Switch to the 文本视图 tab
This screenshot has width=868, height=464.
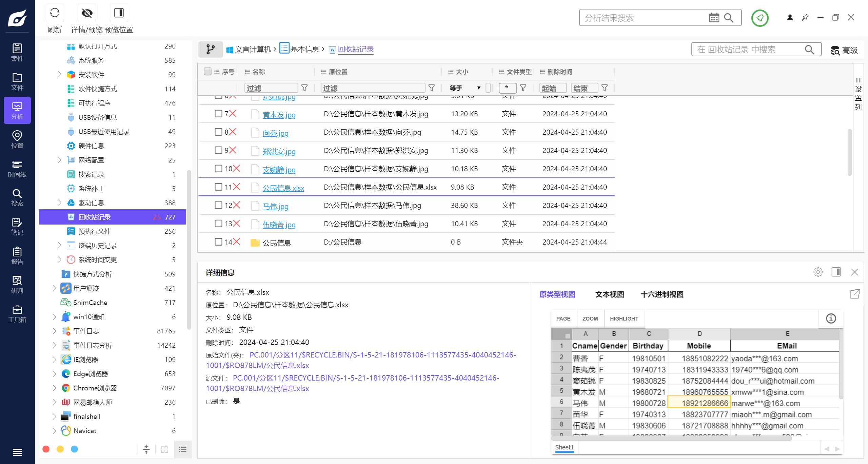(x=609, y=294)
